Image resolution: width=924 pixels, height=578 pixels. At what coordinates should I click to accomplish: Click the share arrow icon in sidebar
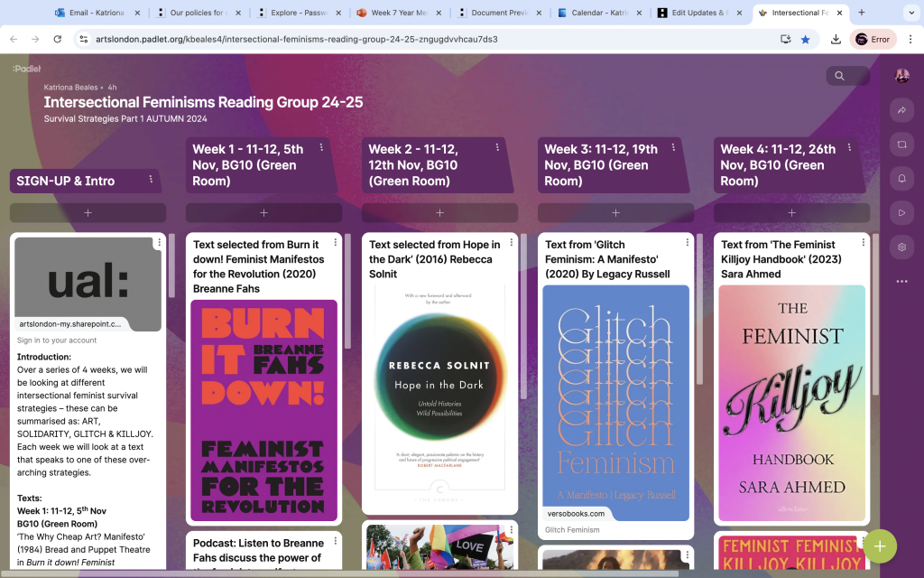click(901, 110)
